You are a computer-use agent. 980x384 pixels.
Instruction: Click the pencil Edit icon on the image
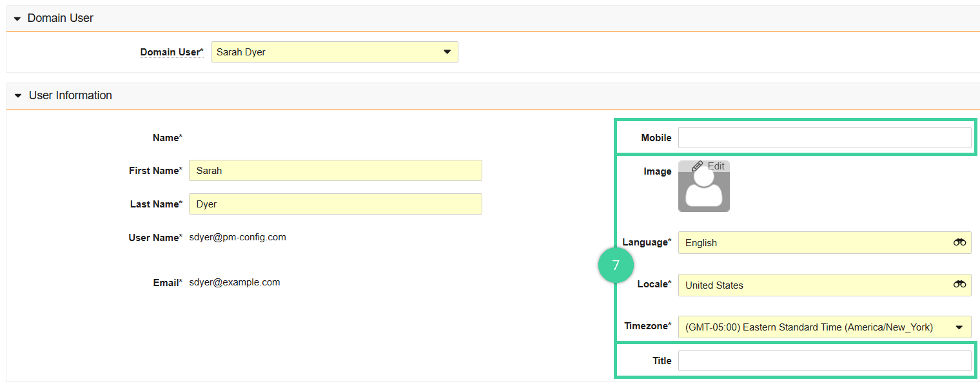pyautogui.click(x=696, y=166)
